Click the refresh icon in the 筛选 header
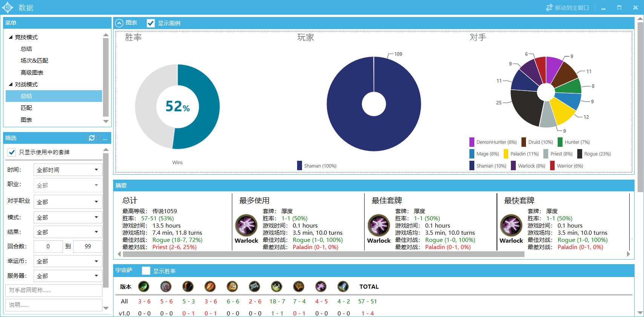 pyautogui.click(x=92, y=138)
